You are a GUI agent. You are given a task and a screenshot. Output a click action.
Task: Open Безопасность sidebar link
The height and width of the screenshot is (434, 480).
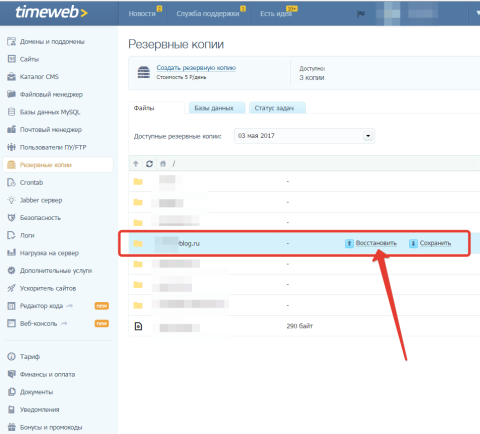pyautogui.click(x=40, y=218)
